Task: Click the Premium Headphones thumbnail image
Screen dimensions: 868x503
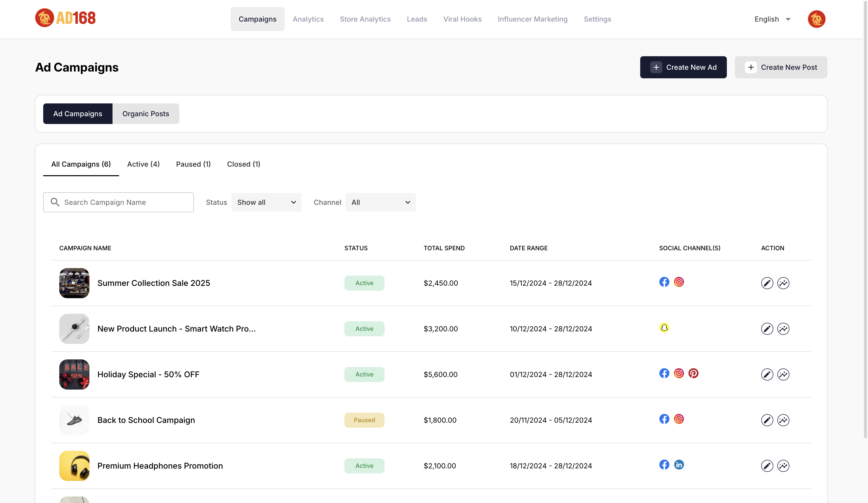Action: (x=74, y=466)
